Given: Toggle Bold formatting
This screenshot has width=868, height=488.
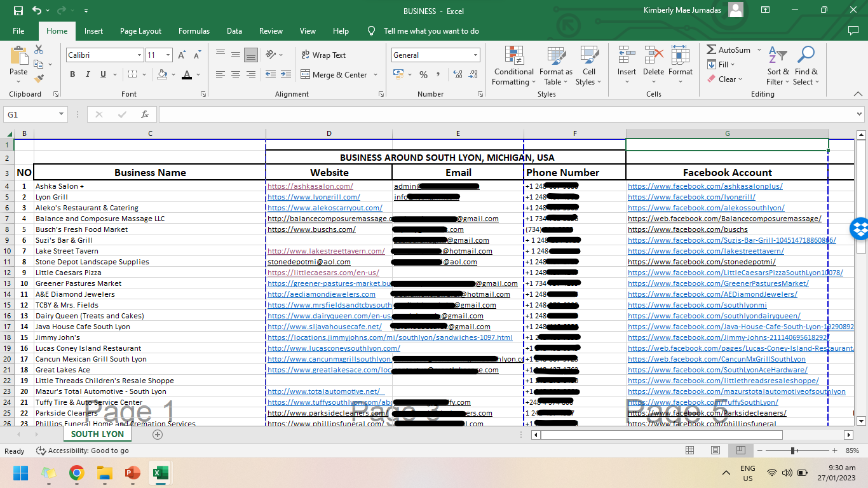Looking at the screenshot, I should pyautogui.click(x=72, y=74).
